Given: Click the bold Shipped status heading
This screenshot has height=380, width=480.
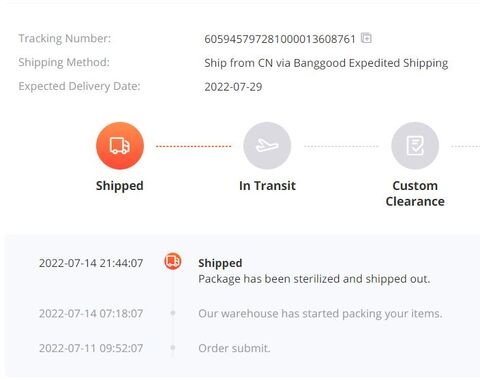Looking at the screenshot, I should 220,263.
